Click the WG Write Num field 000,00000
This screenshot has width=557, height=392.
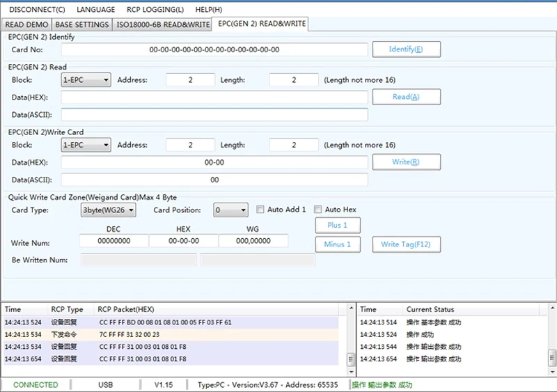point(253,241)
